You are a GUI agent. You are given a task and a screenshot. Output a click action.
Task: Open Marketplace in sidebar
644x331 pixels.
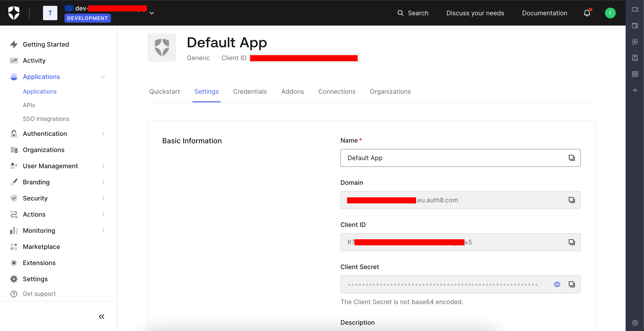[41, 247]
